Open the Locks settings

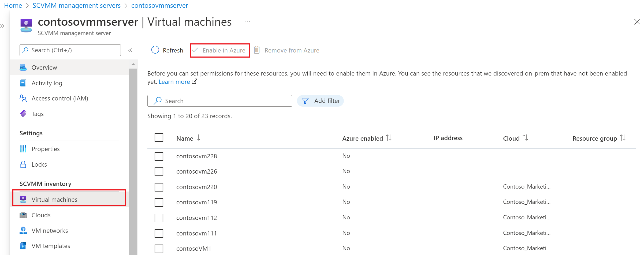click(39, 164)
